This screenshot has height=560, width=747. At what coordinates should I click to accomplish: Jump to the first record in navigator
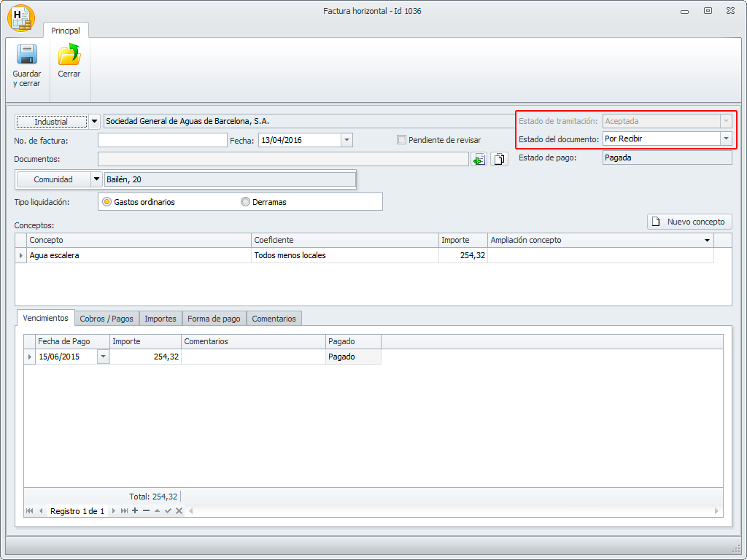point(29,511)
